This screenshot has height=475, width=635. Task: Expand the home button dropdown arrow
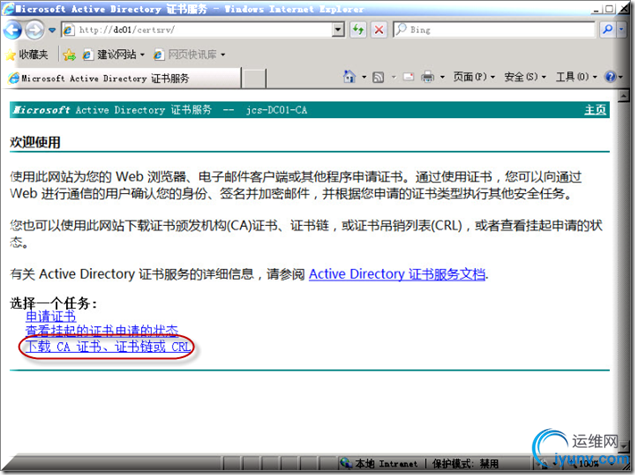pos(364,77)
